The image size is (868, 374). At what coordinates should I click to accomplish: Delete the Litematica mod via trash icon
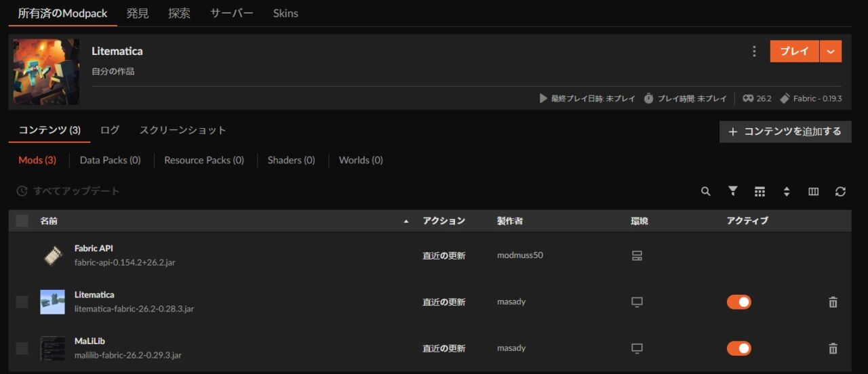[833, 302]
